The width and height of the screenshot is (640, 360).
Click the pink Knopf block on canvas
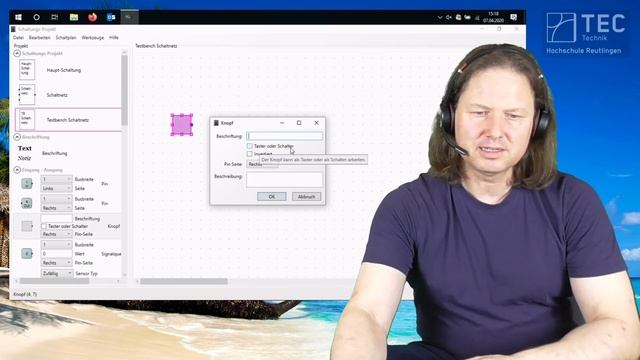tap(182, 124)
